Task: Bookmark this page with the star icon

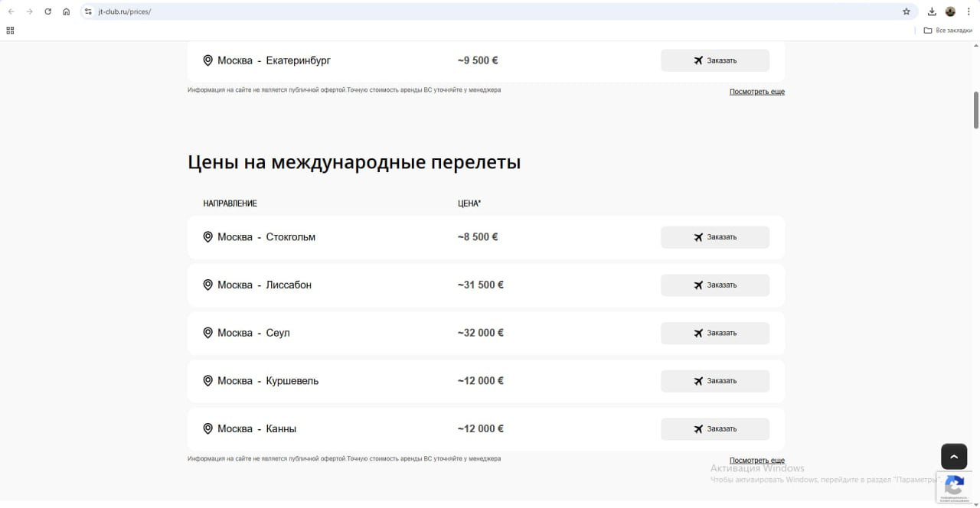Action: coord(906,11)
